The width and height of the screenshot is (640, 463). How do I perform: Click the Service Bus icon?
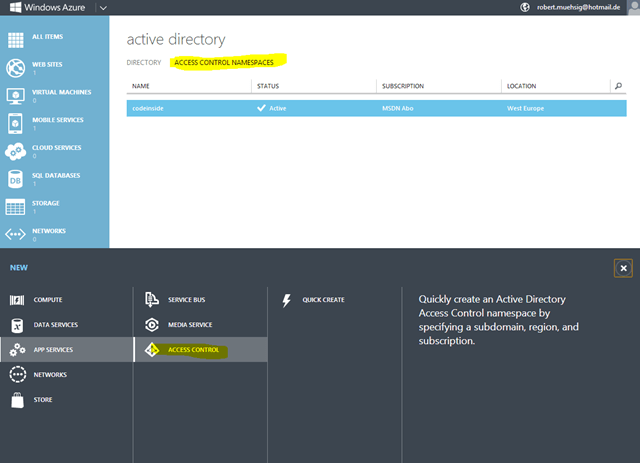pyautogui.click(x=152, y=300)
